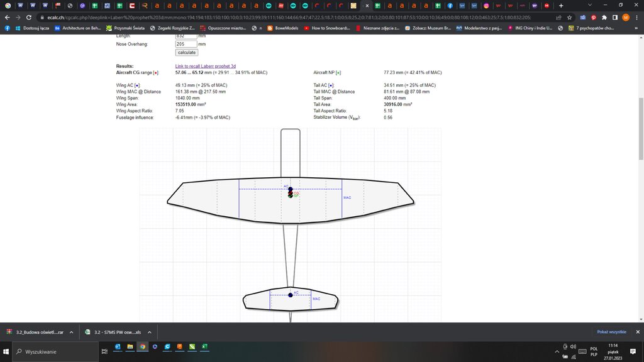Click the Nose Overhang input field

point(186,44)
